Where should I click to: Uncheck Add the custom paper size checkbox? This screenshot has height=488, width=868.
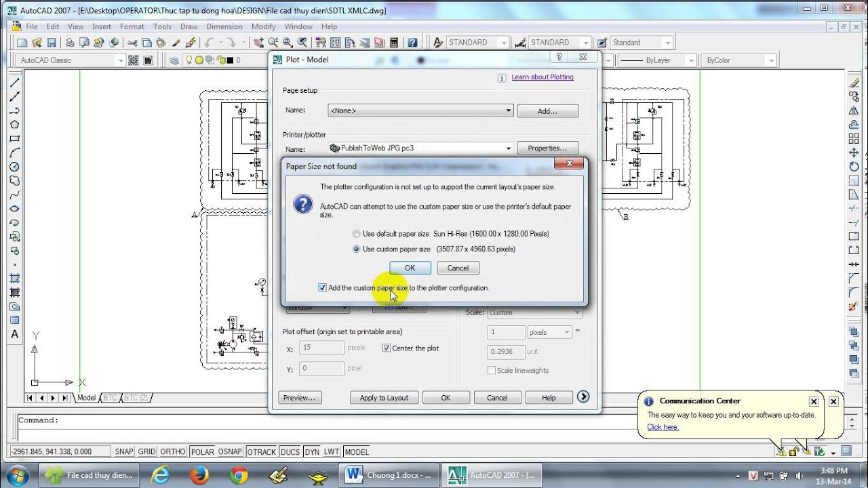[322, 287]
